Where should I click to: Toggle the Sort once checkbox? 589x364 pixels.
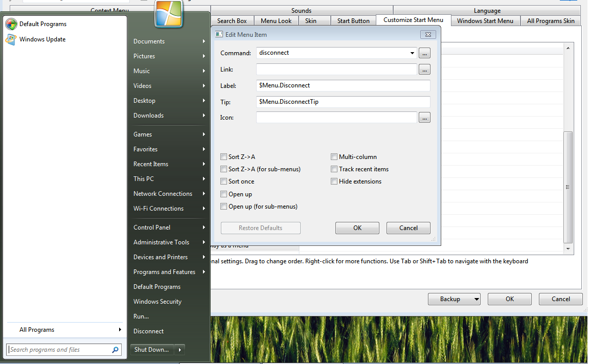224,181
